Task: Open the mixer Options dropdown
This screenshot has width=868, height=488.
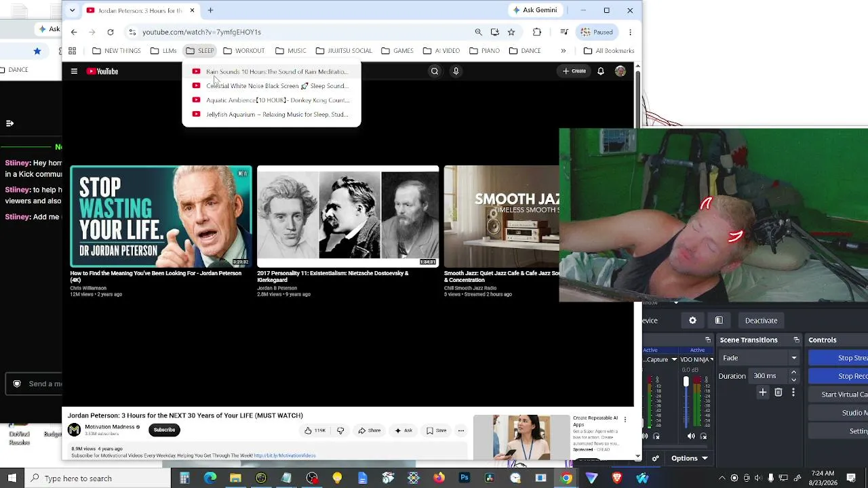Action: pos(690,458)
